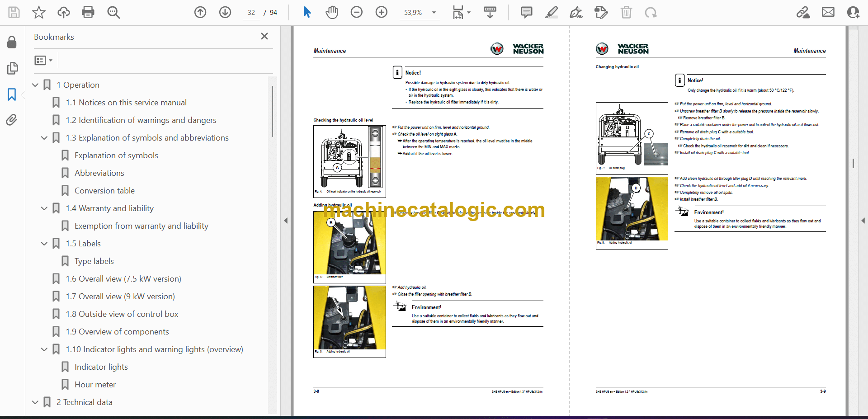The width and height of the screenshot is (868, 419).
Task: Go to the previous page arrow
Action: tap(200, 12)
